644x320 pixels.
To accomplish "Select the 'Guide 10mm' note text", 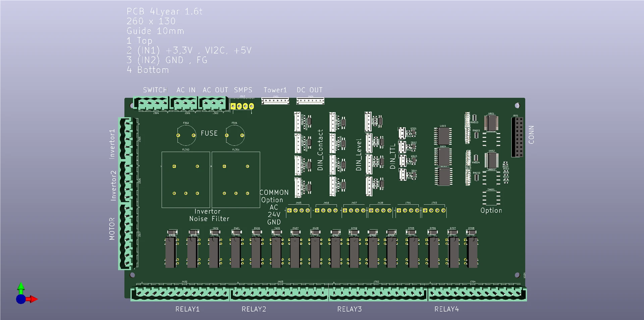I will 155,31.
